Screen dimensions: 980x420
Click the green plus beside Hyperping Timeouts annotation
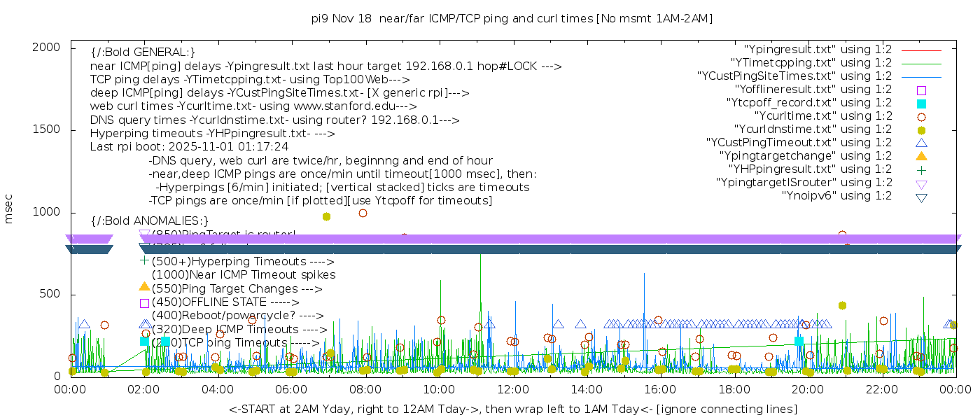point(144,260)
